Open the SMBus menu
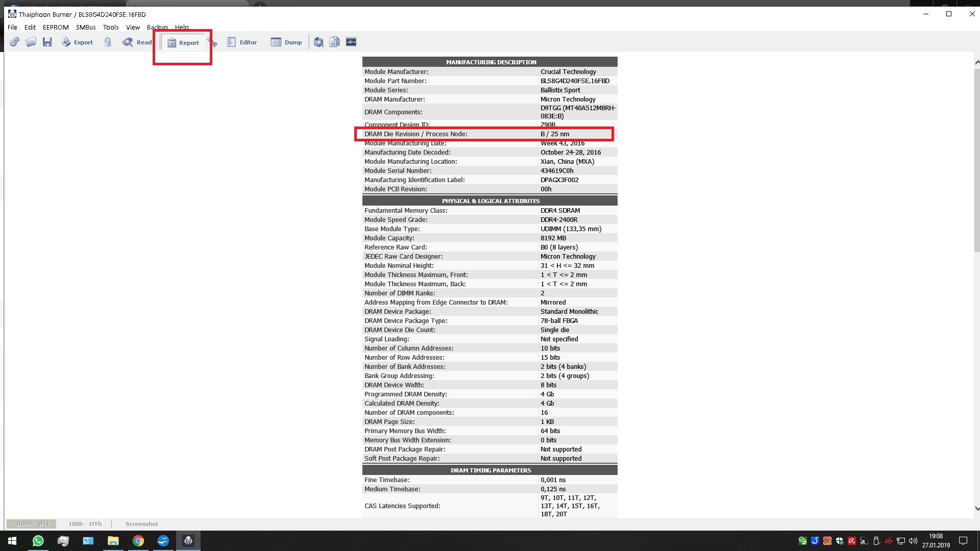This screenshot has width=980, height=551. [x=86, y=28]
